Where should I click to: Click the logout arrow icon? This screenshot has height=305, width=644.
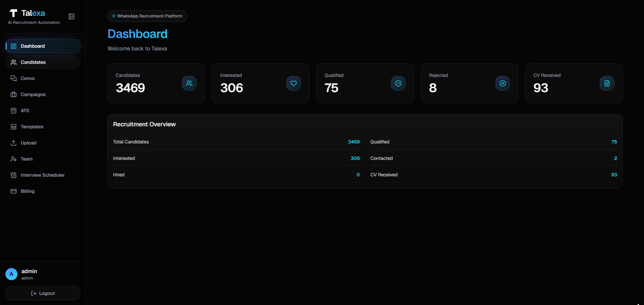34,293
